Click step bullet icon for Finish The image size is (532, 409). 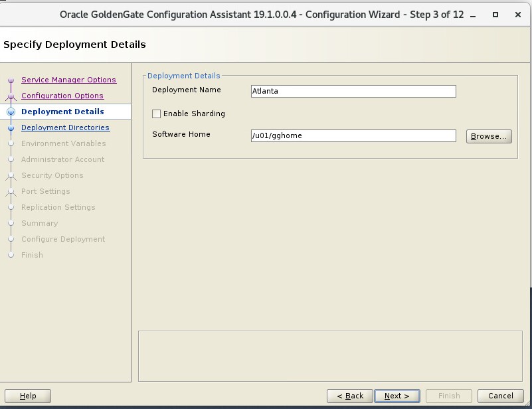point(11,255)
